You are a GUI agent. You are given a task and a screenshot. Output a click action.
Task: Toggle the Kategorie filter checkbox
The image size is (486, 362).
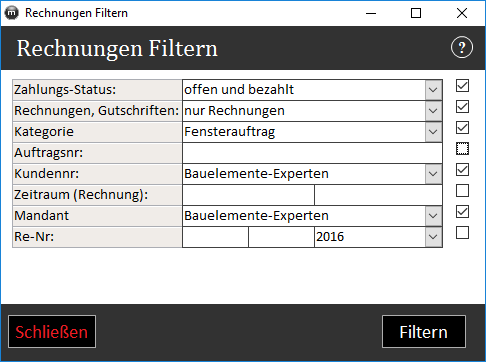pyautogui.click(x=462, y=128)
